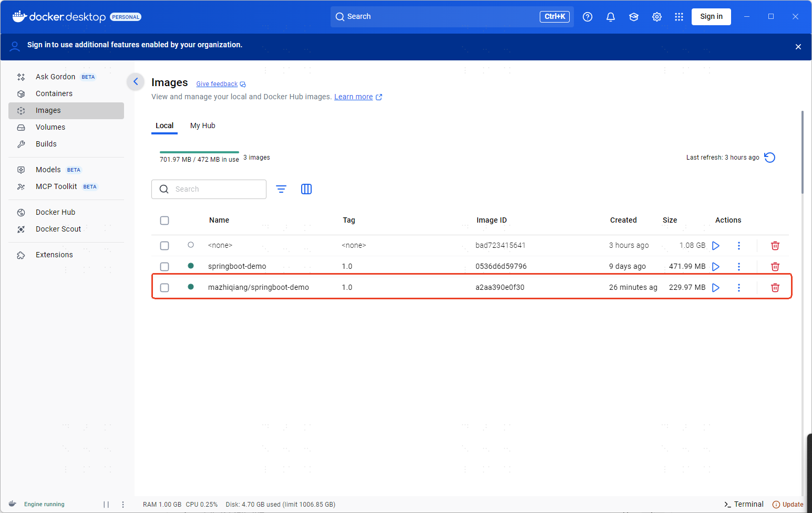Image resolution: width=812 pixels, height=513 pixels.
Task: Click the 1.08 GB size value
Action: pos(692,245)
